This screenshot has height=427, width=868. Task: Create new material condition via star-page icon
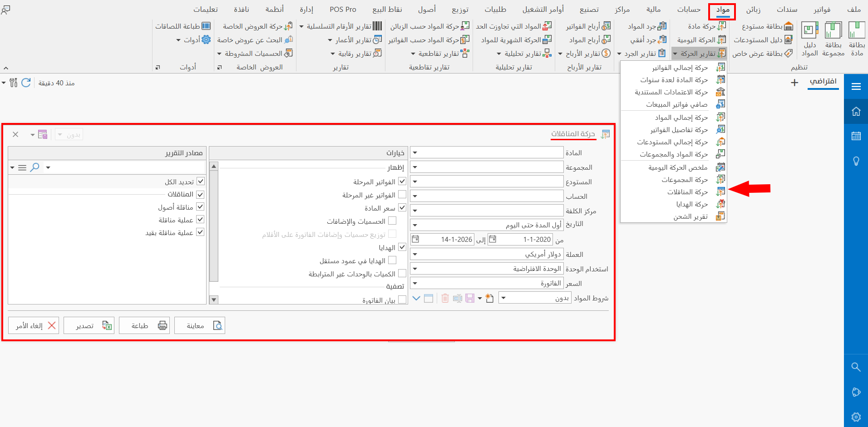point(489,298)
